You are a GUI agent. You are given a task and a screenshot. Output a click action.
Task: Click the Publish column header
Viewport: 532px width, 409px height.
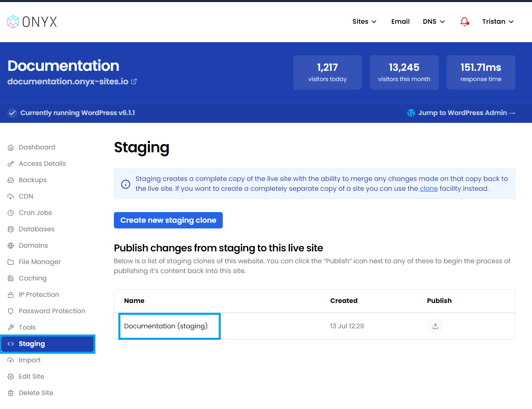(439, 301)
